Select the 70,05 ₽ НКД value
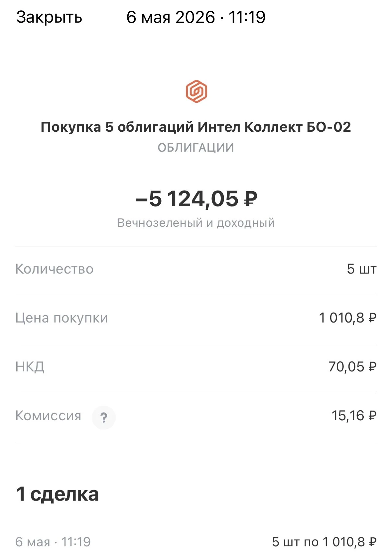The height and width of the screenshot is (558, 392). click(x=352, y=367)
